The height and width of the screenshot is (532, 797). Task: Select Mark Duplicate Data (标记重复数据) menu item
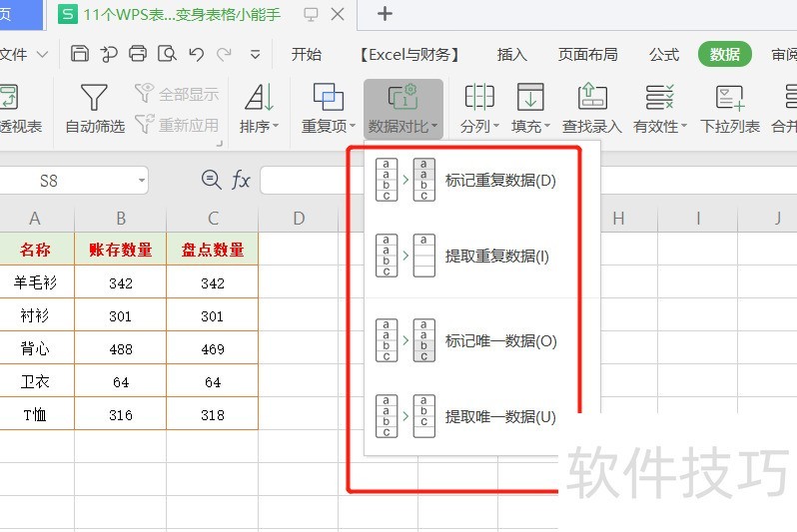point(499,181)
